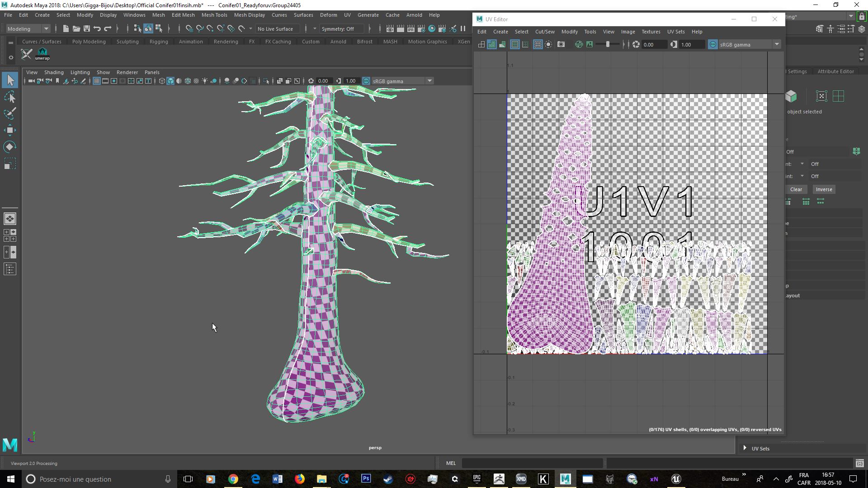Toggle textured display in viewport toolbar
Viewport: 868px width, 488px height.
click(196, 81)
